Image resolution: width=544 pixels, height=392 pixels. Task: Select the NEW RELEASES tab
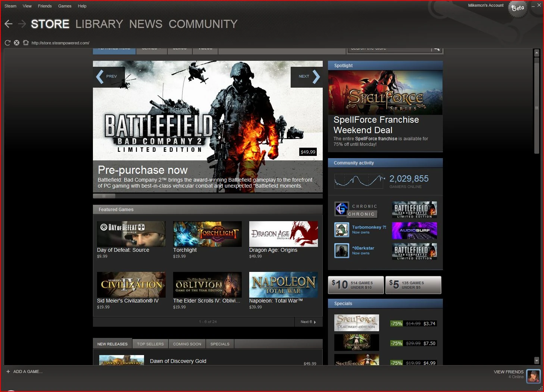point(112,344)
